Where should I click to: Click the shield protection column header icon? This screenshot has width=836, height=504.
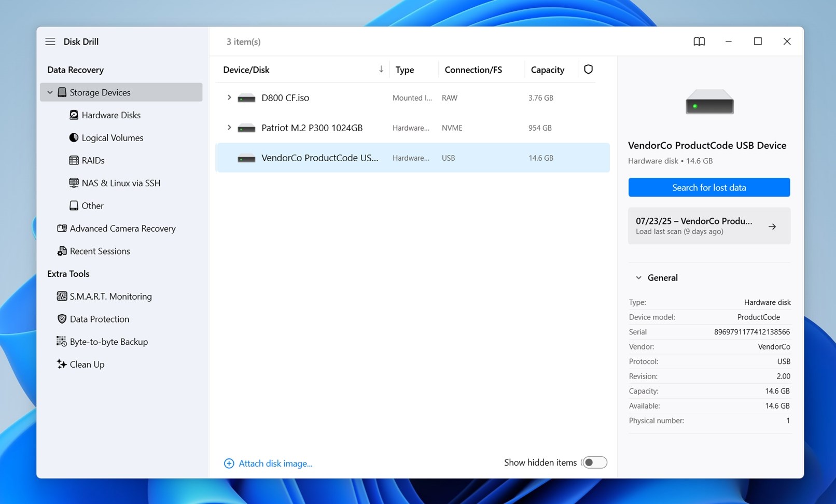click(588, 69)
